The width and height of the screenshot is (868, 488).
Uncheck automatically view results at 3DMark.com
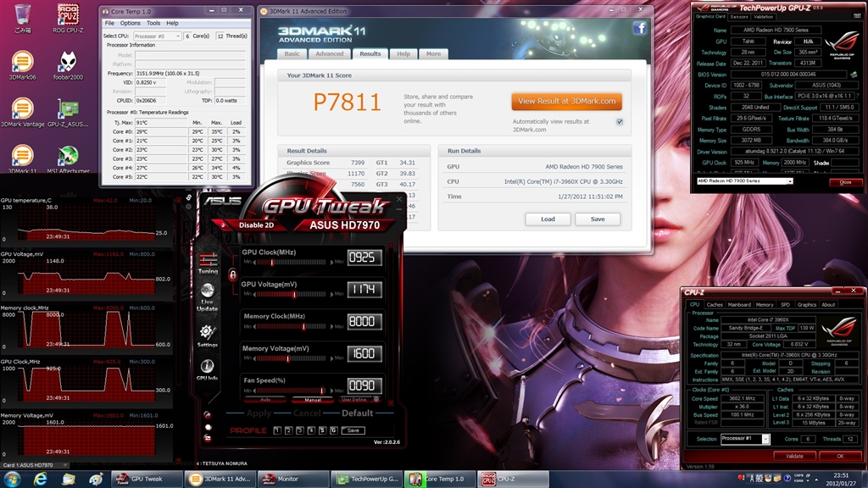click(620, 122)
